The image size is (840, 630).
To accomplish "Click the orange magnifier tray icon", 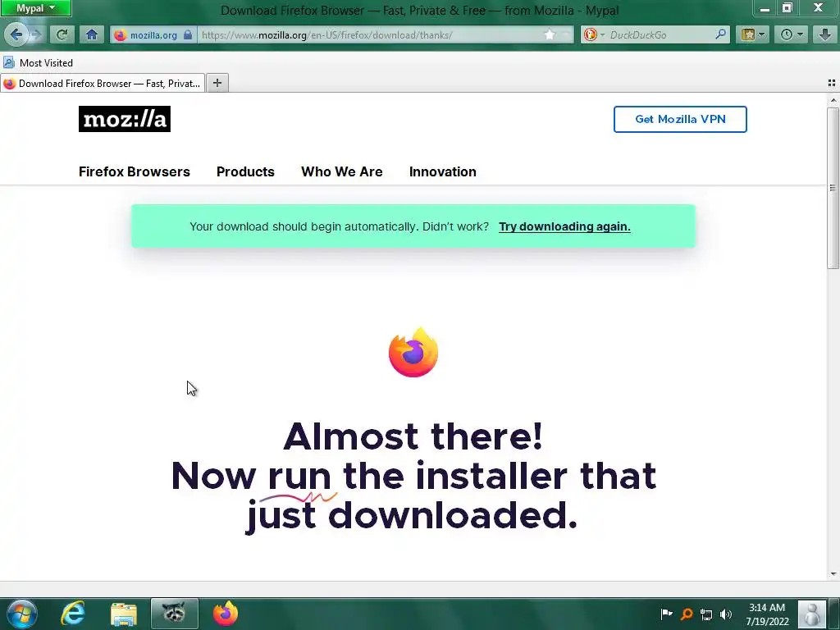I will tap(687, 614).
